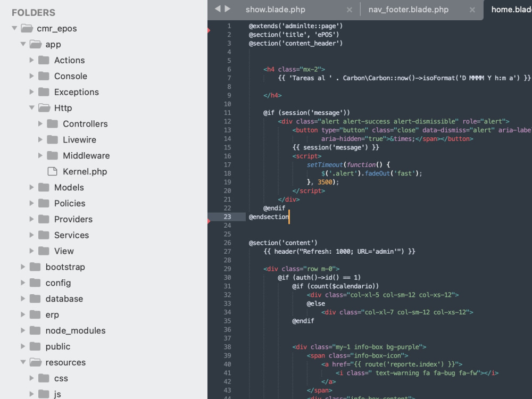Click the Exceptions folder icon
This screenshot has width=532, height=399.
click(44, 92)
